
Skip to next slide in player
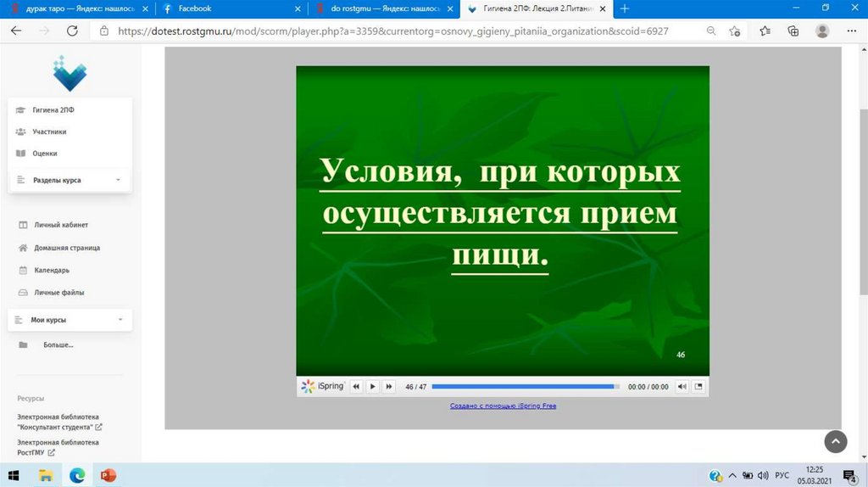click(x=389, y=387)
